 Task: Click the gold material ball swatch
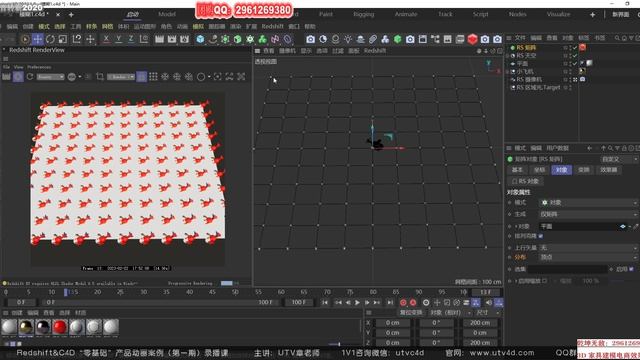[26, 327]
